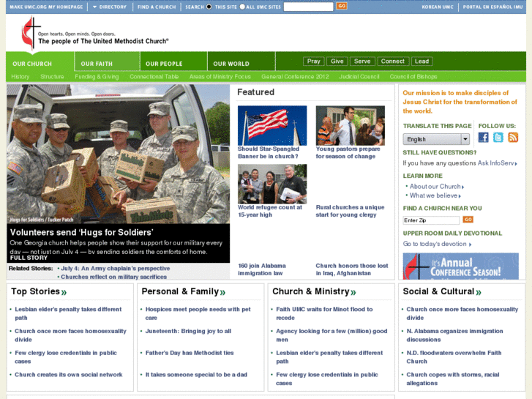Open the English translate language dropdown
532x399 pixels.
click(436, 139)
